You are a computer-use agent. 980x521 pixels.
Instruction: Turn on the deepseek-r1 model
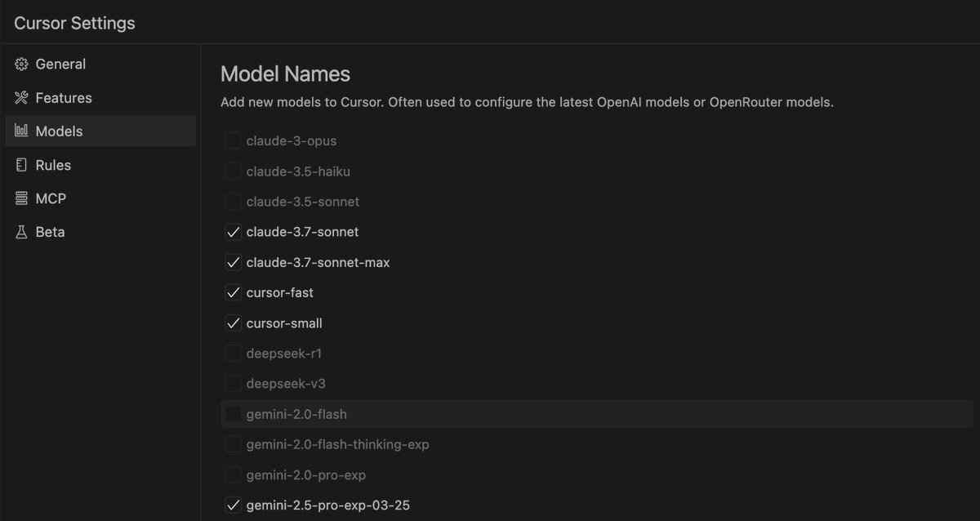coord(233,354)
